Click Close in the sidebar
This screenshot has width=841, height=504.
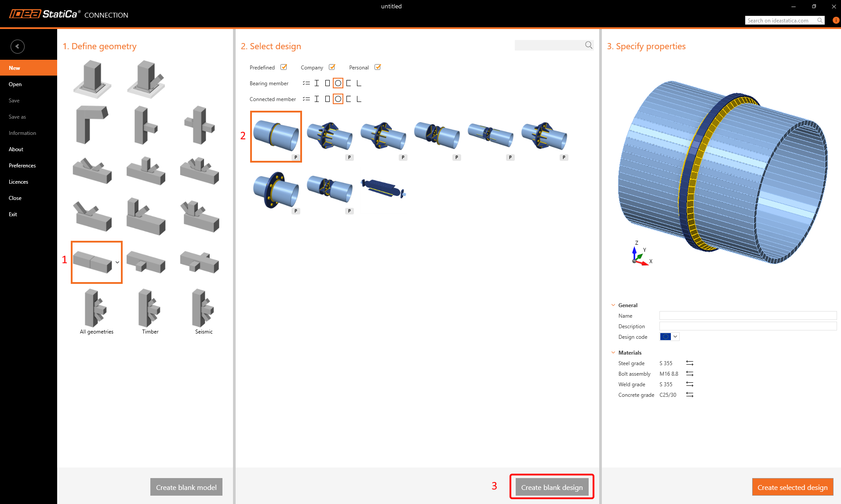(x=29, y=198)
